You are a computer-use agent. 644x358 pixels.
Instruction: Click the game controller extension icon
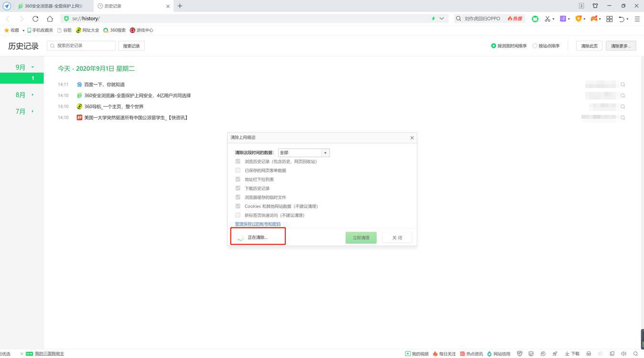[x=593, y=19]
